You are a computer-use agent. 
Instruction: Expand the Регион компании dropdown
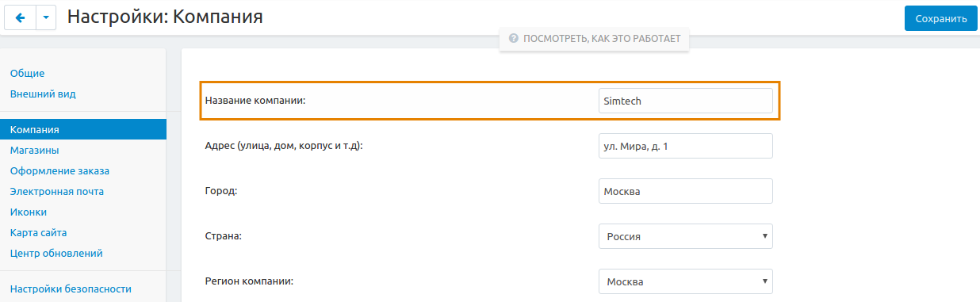tap(686, 281)
